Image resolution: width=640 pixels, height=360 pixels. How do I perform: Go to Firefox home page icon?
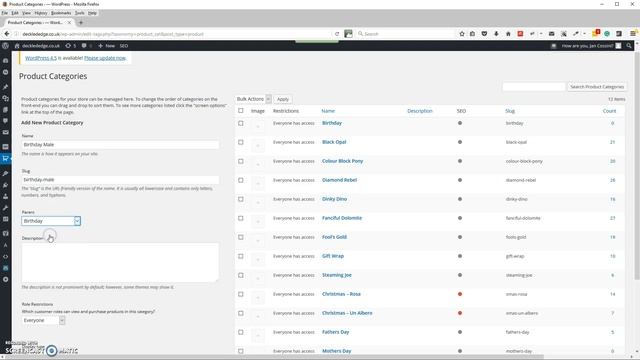point(508,34)
